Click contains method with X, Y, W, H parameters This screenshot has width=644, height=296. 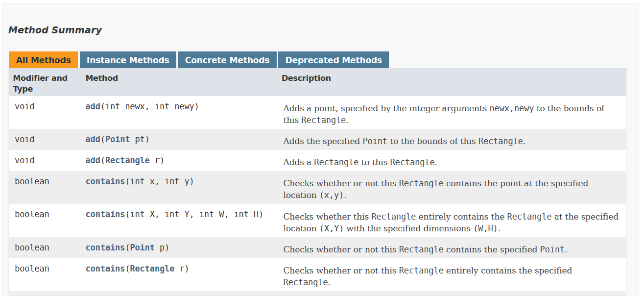point(105,214)
